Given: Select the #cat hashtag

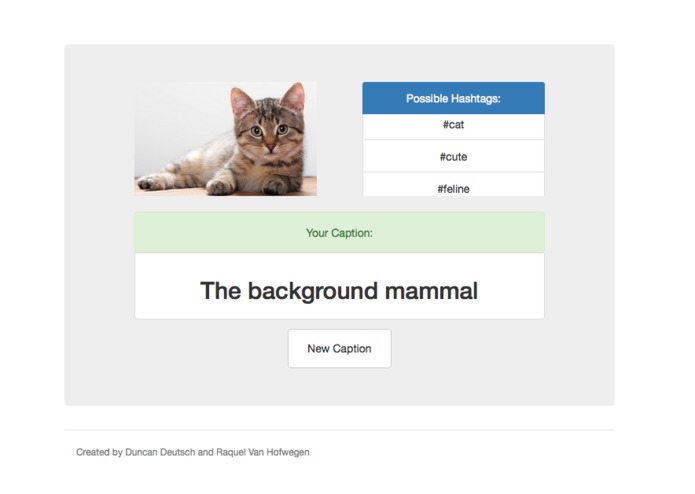Looking at the screenshot, I should (x=453, y=126).
